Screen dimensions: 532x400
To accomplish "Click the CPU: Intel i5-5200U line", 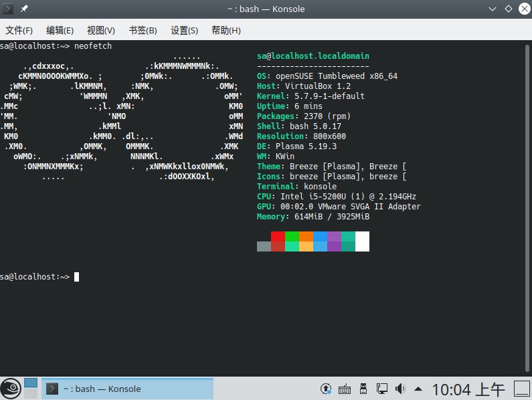I will [336, 197].
